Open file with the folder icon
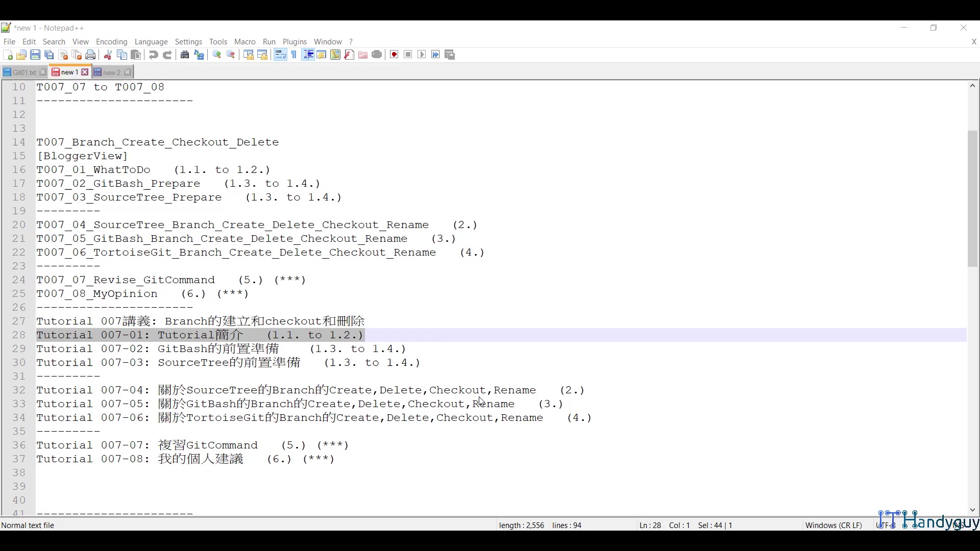This screenshot has height=551, width=980. coord(21,55)
